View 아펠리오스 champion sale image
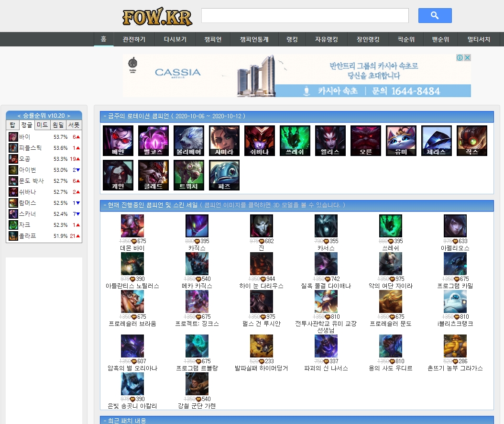Viewport: 504px width, 424px height. tap(455, 226)
